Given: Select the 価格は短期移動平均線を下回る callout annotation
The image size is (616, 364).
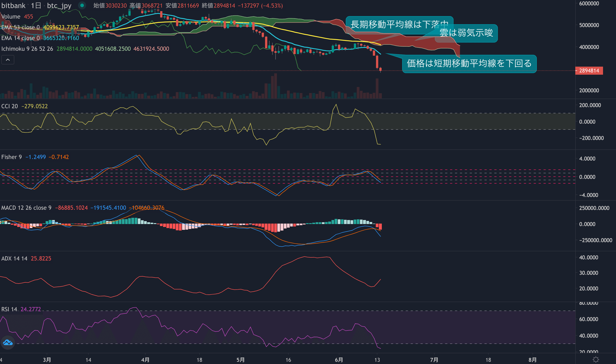Looking at the screenshot, I should pos(469,63).
